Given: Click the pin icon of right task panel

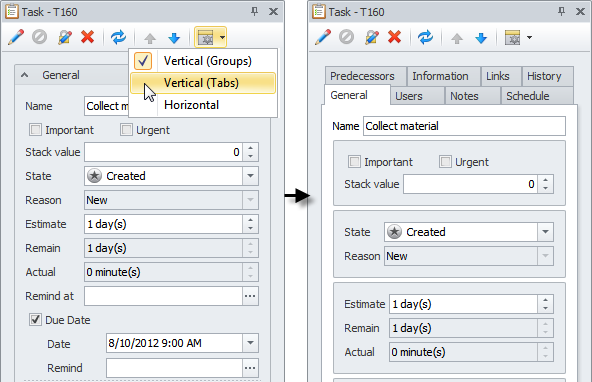Looking at the screenshot, I should coord(561,11).
